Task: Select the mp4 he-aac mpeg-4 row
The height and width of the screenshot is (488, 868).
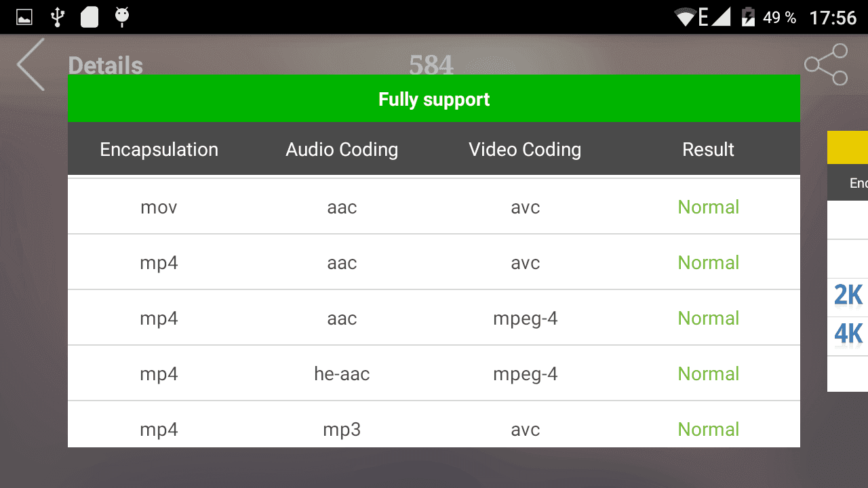Action: tap(434, 373)
